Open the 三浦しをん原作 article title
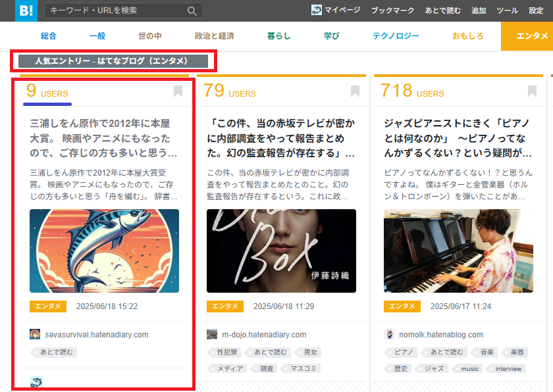 [x=104, y=138]
